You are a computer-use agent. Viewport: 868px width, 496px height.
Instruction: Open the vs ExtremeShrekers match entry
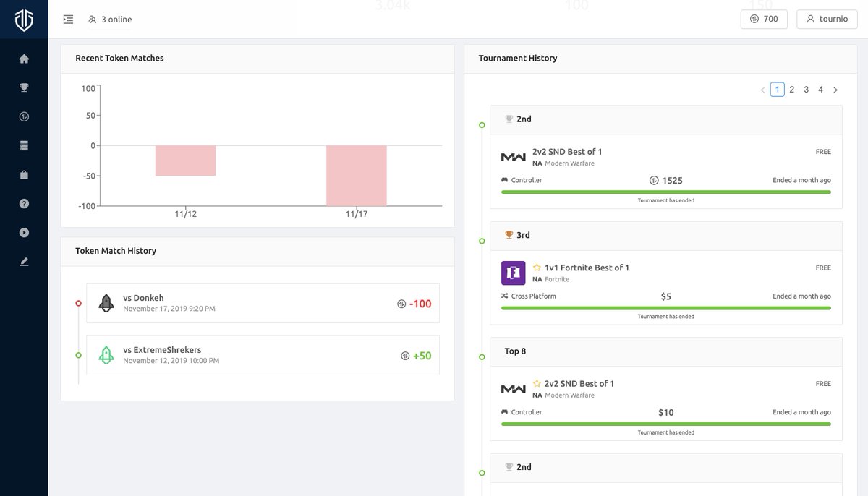tap(263, 355)
